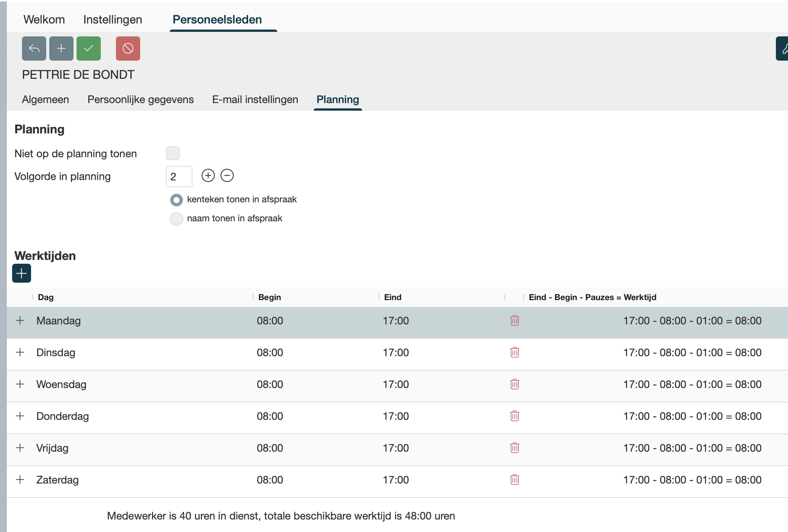Click the gray plus add-employee button
The image size is (788, 532).
[x=61, y=49]
